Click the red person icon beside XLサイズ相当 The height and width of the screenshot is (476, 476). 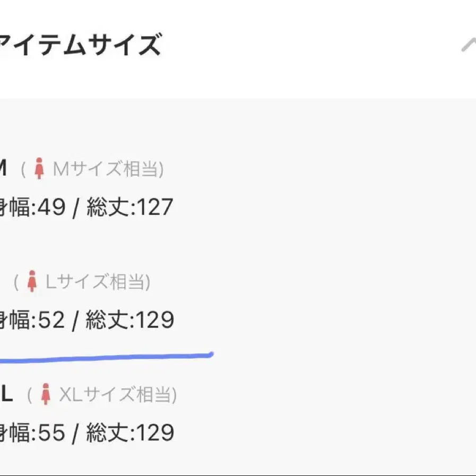pyautogui.click(x=46, y=394)
